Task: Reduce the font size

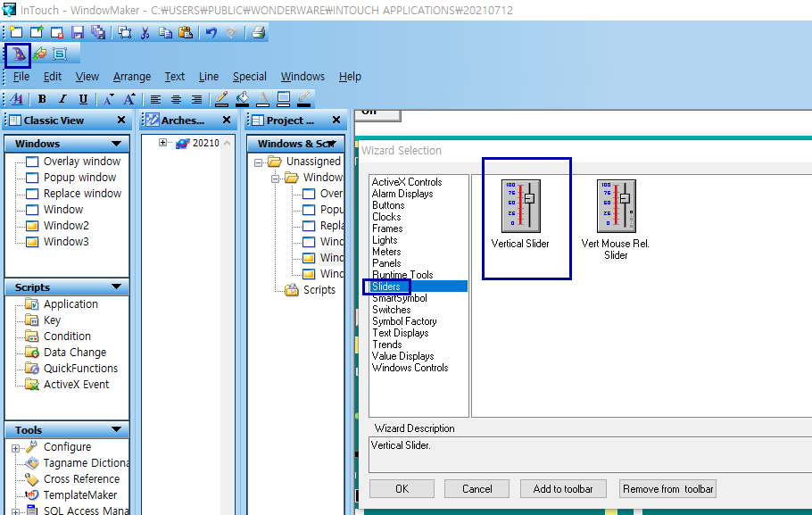Action: (108, 99)
